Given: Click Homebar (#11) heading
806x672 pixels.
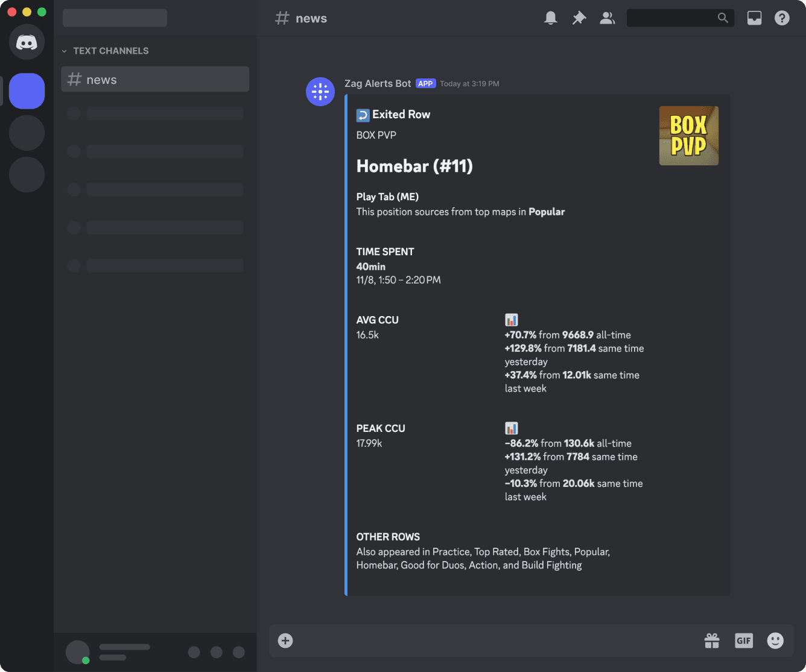Looking at the screenshot, I should pos(414,166).
